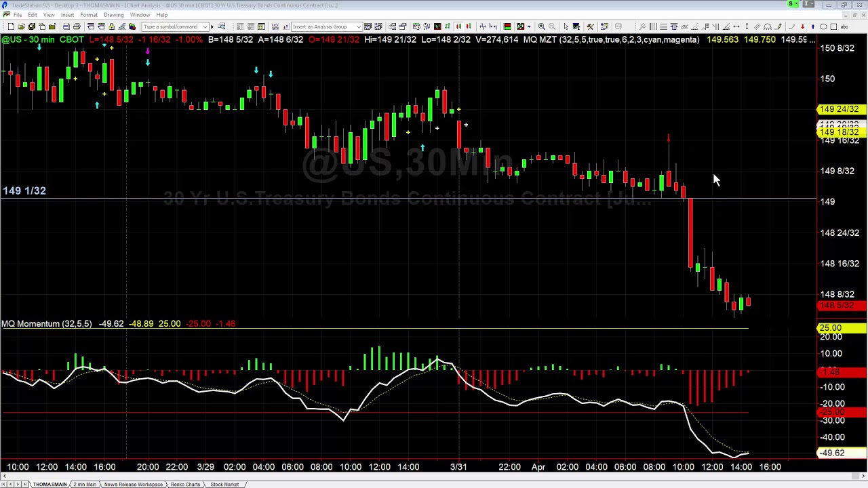Open the News Release Workspace tab
The width and height of the screenshot is (868, 488).
(133, 485)
